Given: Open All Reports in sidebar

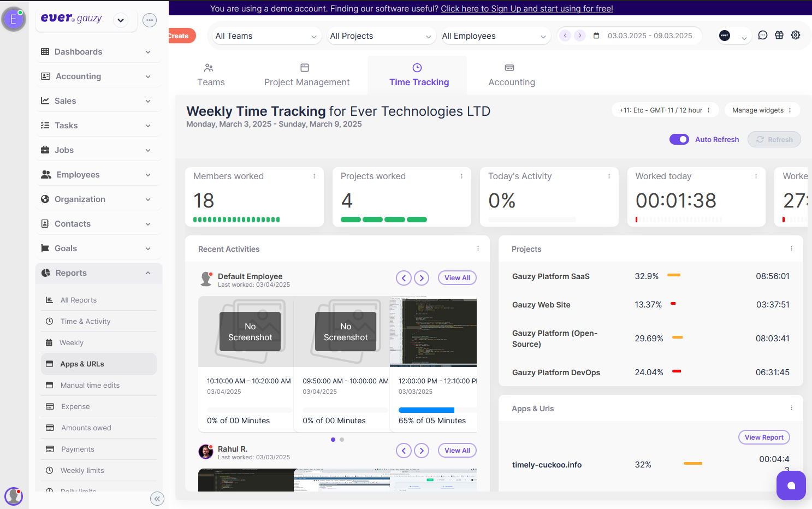Looking at the screenshot, I should coord(99,300).
